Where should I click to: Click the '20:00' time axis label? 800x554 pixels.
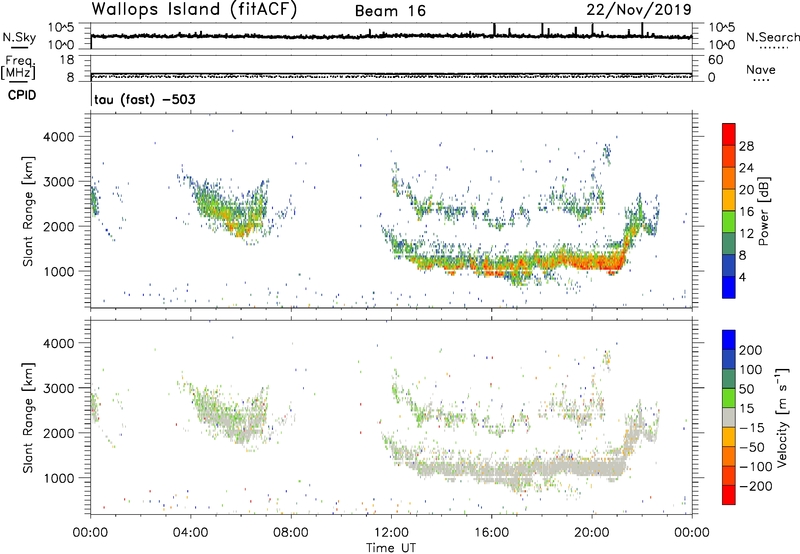[x=592, y=533]
